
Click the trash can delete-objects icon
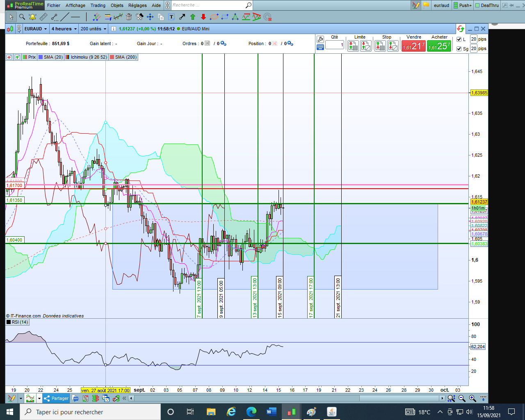pyautogui.click(x=129, y=17)
